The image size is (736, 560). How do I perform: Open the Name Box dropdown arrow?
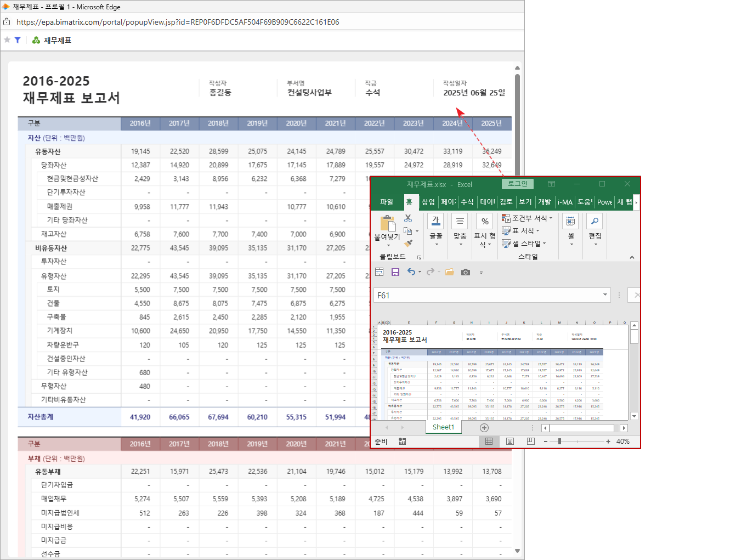click(x=605, y=295)
